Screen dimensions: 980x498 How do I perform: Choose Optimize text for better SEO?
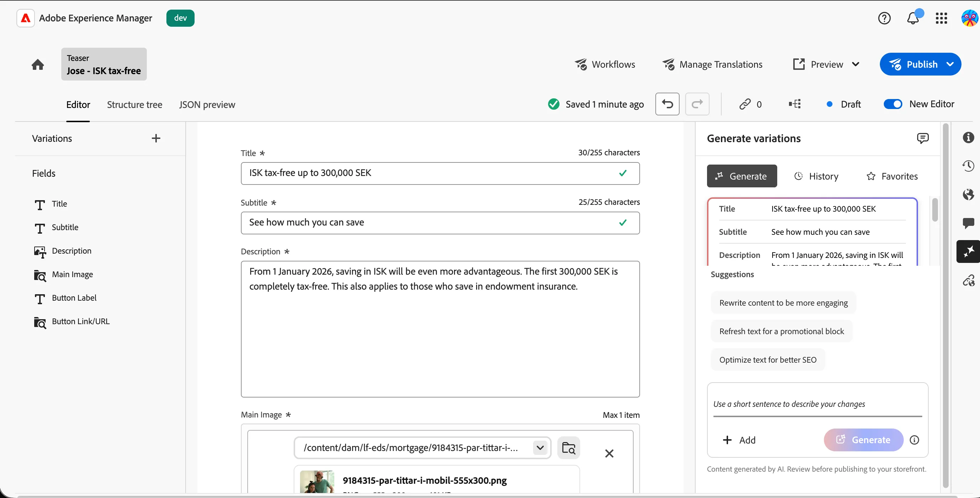coord(768,360)
